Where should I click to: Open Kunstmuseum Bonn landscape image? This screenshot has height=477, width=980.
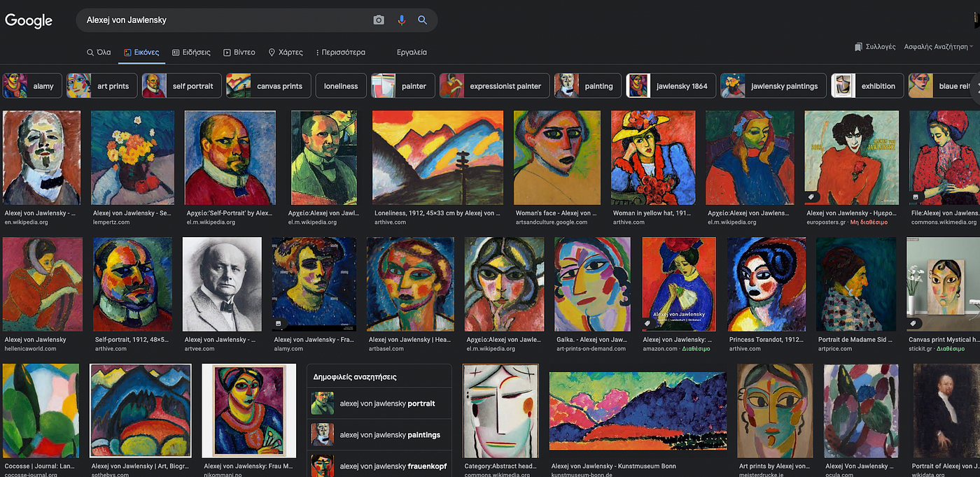point(638,411)
